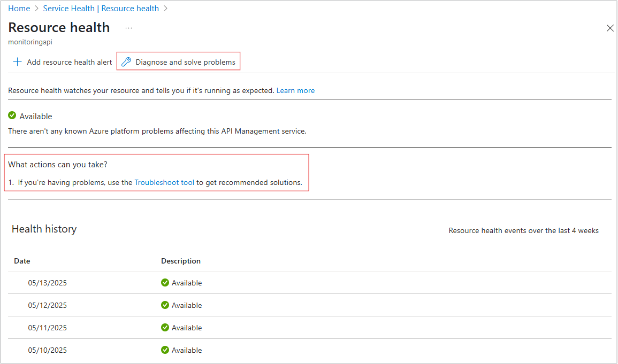Click the Description column header
The image size is (618, 364).
click(181, 261)
